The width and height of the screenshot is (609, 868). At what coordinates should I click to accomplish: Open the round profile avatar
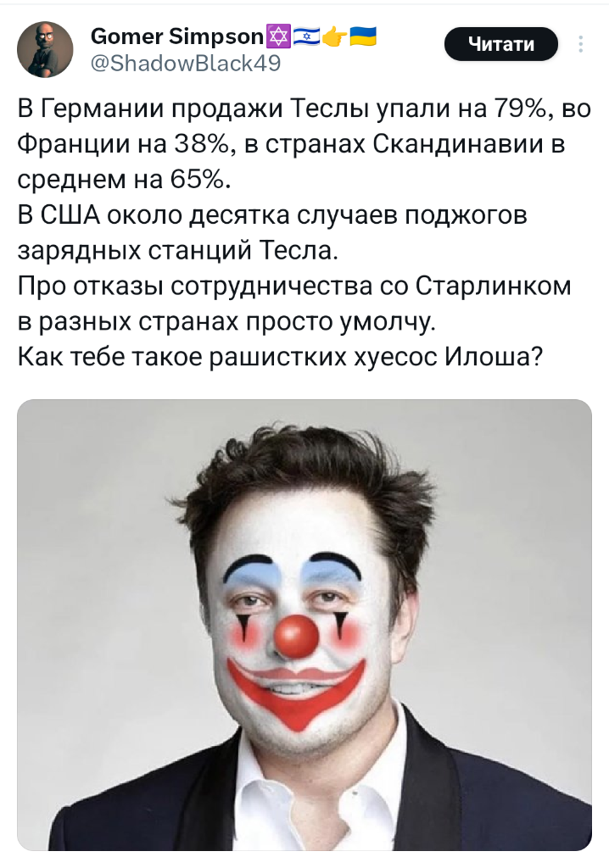coord(46,49)
